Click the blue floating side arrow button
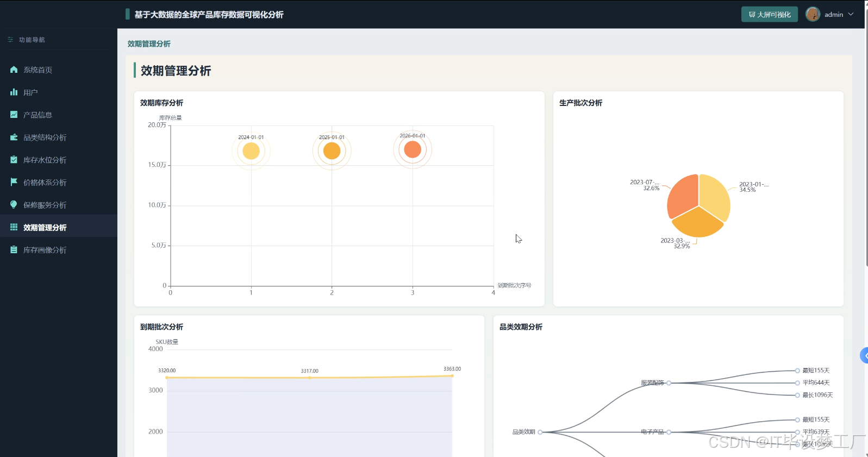 (864, 355)
